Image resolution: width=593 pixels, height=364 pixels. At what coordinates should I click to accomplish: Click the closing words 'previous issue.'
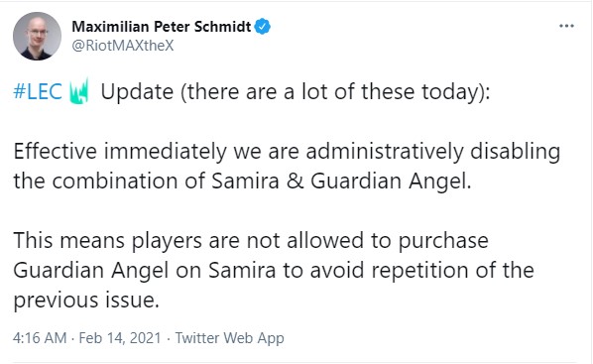pos(86,300)
